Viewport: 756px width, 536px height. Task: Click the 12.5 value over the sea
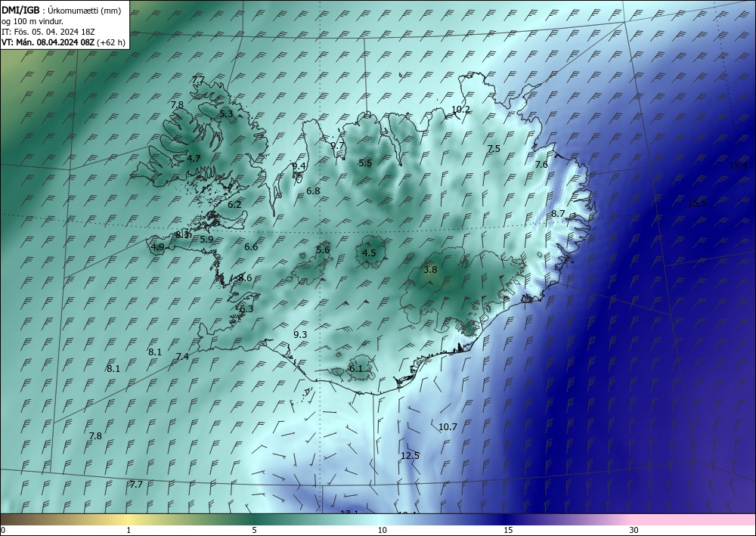pos(410,455)
